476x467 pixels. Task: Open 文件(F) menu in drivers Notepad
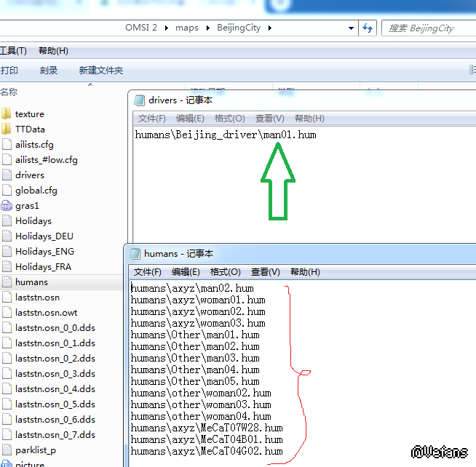click(x=152, y=119)
